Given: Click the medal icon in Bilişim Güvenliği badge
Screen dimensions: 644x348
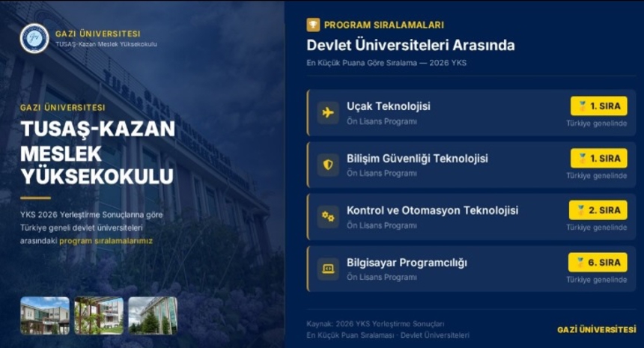Looking at the screenshot, I should 582,159.
